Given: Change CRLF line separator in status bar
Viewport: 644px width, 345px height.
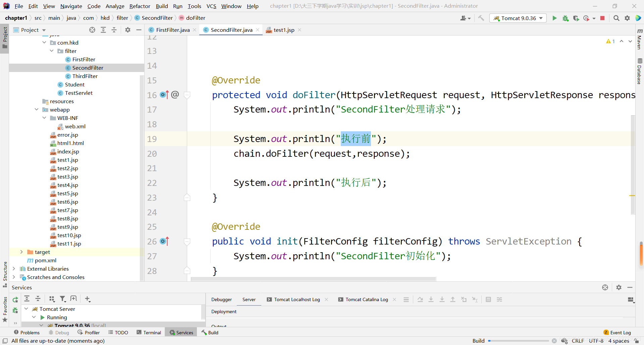Looking at the screenshot, I should coord(578,341).
